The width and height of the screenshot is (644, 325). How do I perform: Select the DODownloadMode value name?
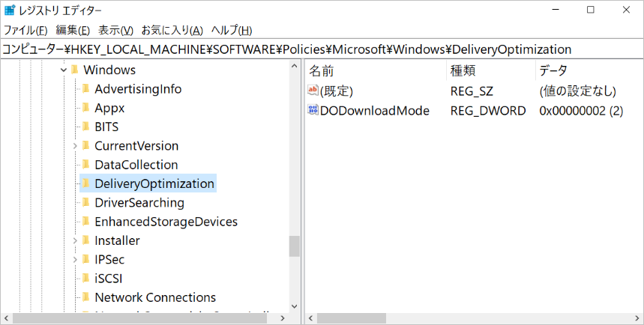tap(375, 111)
